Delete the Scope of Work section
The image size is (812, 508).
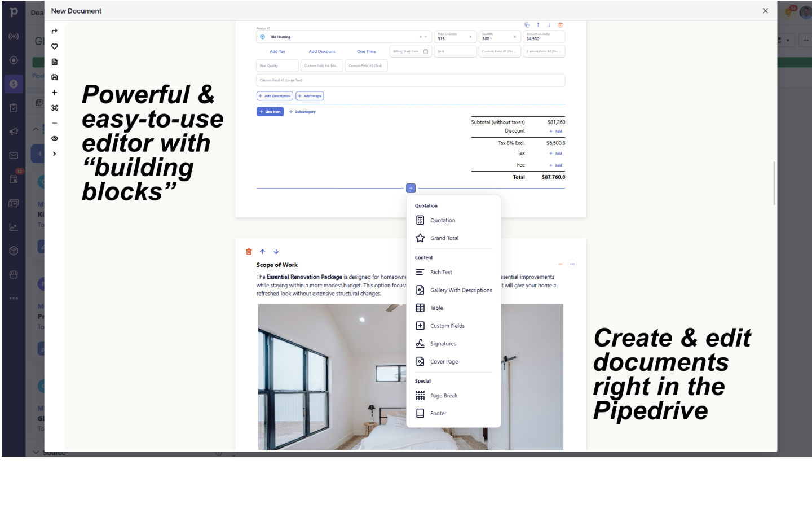249,251
